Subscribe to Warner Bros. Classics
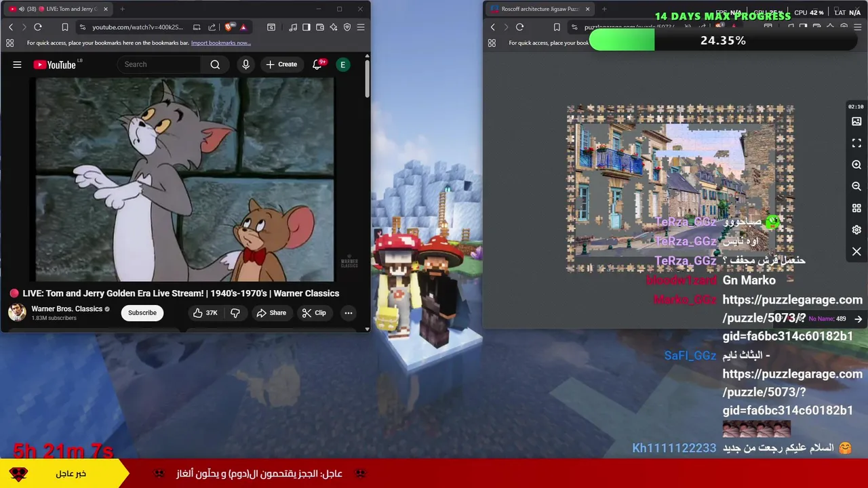The height and width of the screenshot is (488, 868). (x=142, y=312)
